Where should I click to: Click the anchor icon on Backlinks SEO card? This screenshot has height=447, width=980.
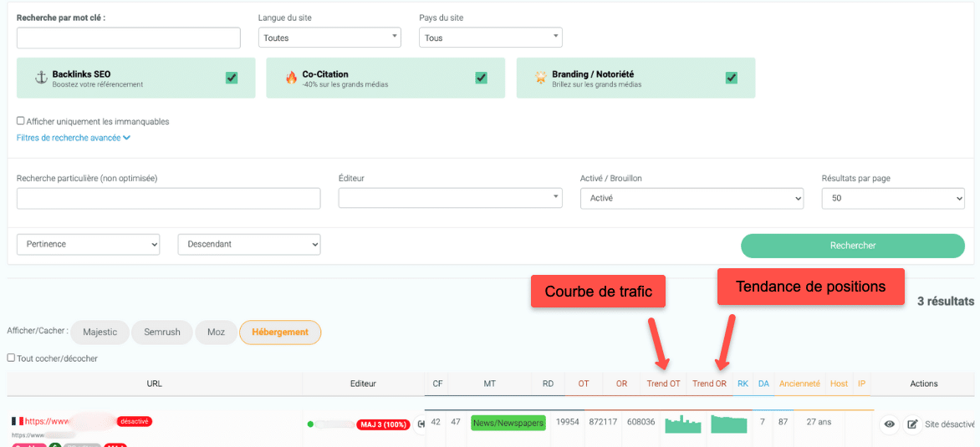41,78
